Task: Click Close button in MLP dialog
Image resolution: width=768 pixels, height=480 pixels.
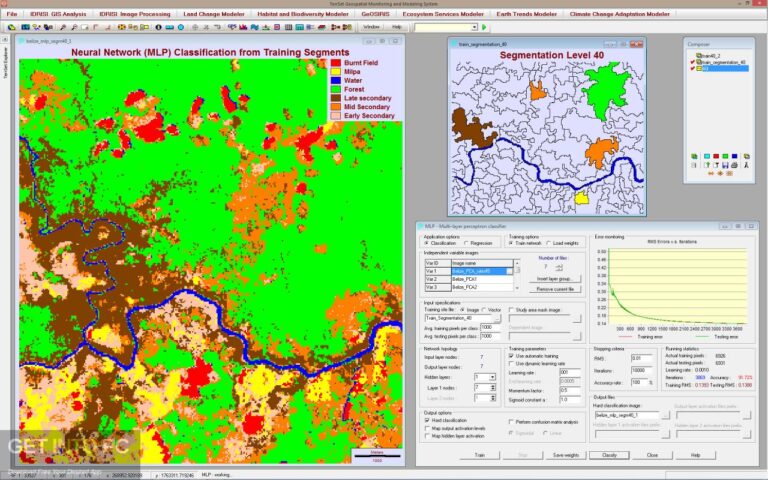Action: point(652,455)
